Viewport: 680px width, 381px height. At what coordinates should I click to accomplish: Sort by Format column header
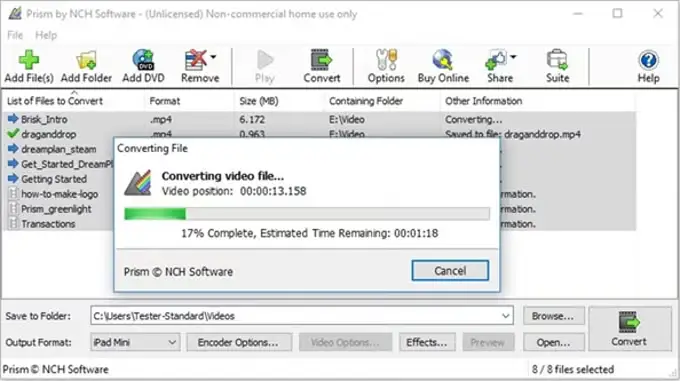click(190, 101)
